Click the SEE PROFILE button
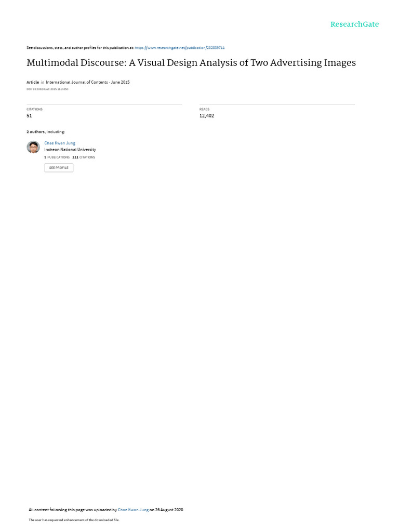The height and width of the screenshot is (532, 399). click(x=59, y=168)
